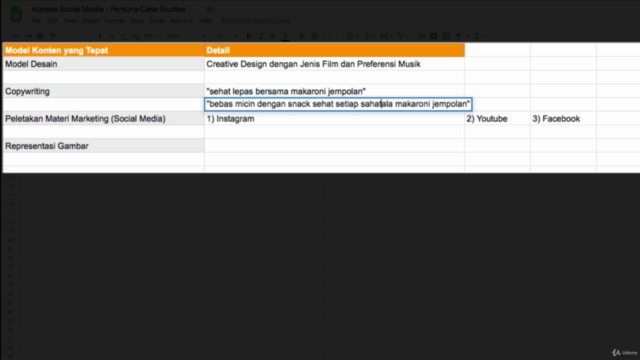The height and width of the screenshot is (360, 640).
Task: Open the Insert menu
Action: pyautogui.click(x=91, y=20)
